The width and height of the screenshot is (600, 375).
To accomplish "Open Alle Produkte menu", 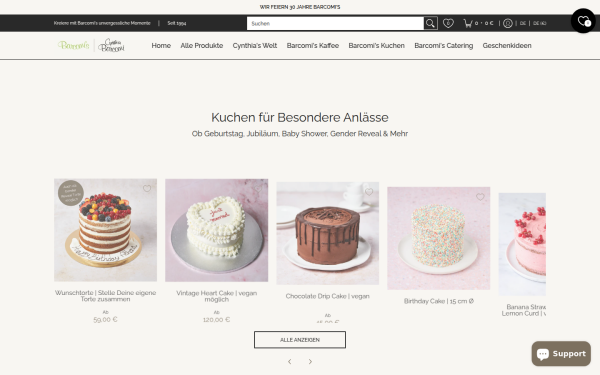I will pos(202,46).
